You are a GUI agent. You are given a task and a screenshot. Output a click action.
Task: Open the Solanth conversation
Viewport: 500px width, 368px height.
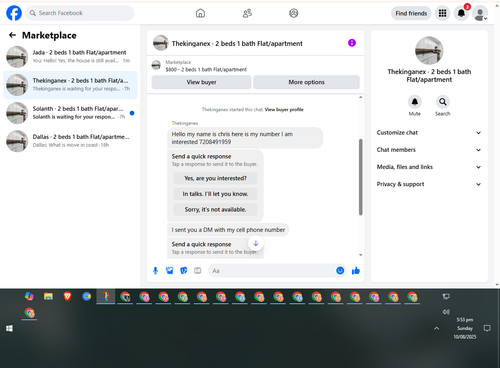[x=70, y=113]
